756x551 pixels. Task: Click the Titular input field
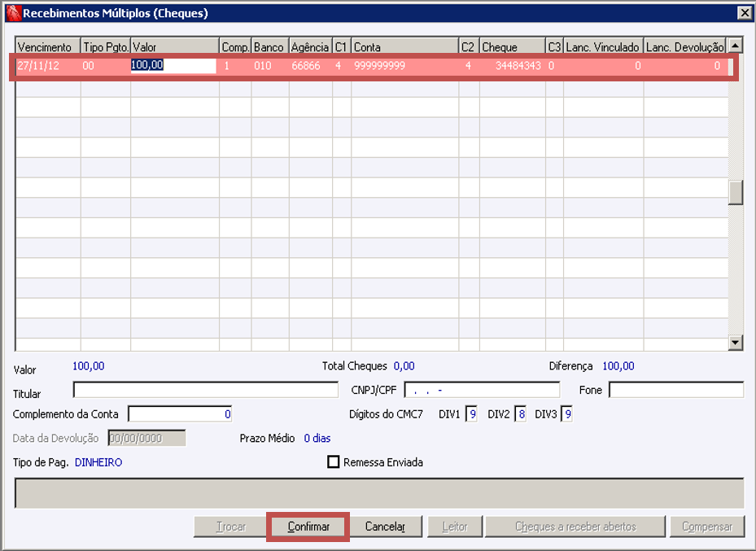click(205, 390)
